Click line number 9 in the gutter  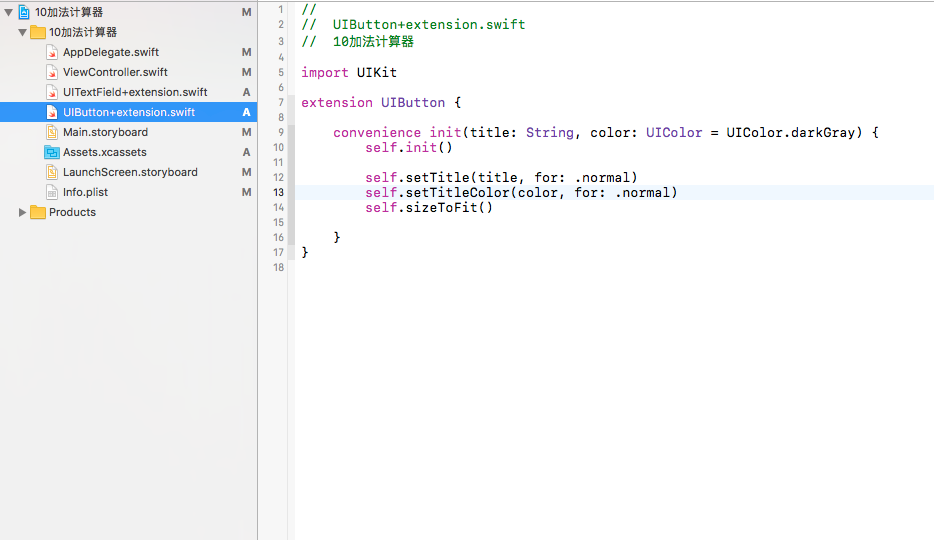[281, 132]
